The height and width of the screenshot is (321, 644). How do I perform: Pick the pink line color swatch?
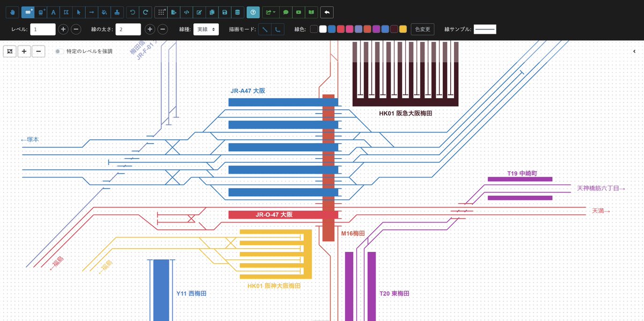(x=349, y=29)
